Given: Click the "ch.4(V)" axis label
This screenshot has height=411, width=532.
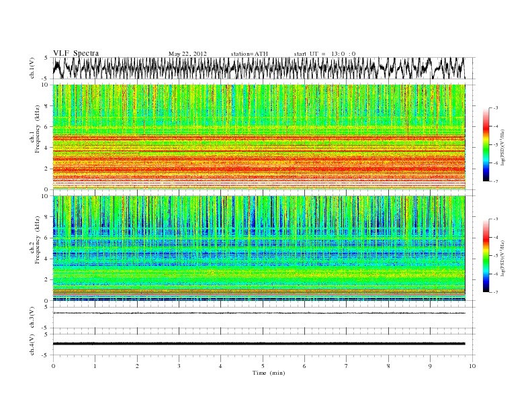Looking at the screenshot, I should coord(32,345).
